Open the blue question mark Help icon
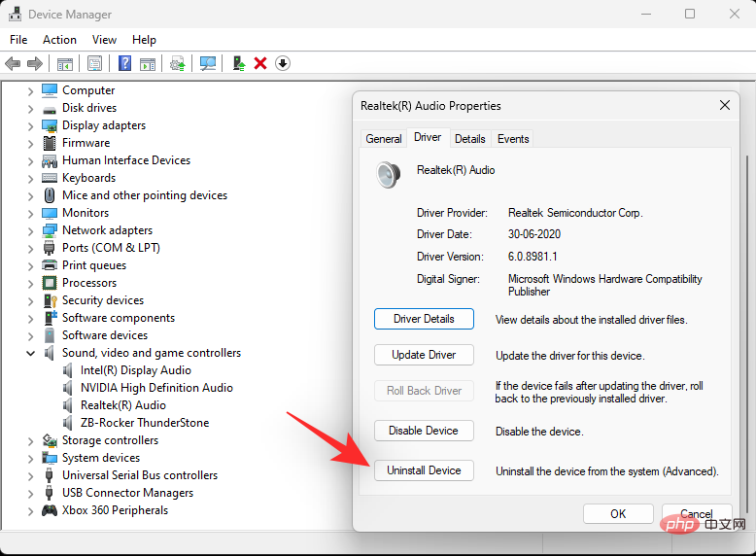This screenshot has width=756, height=556. pyautogui.click(x=124, y=63)
